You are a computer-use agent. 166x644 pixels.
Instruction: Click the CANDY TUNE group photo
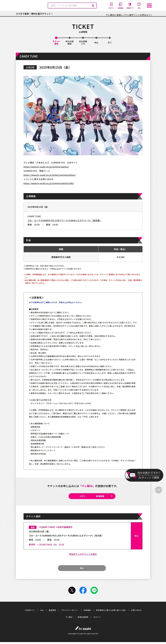[x=83, y=115]
